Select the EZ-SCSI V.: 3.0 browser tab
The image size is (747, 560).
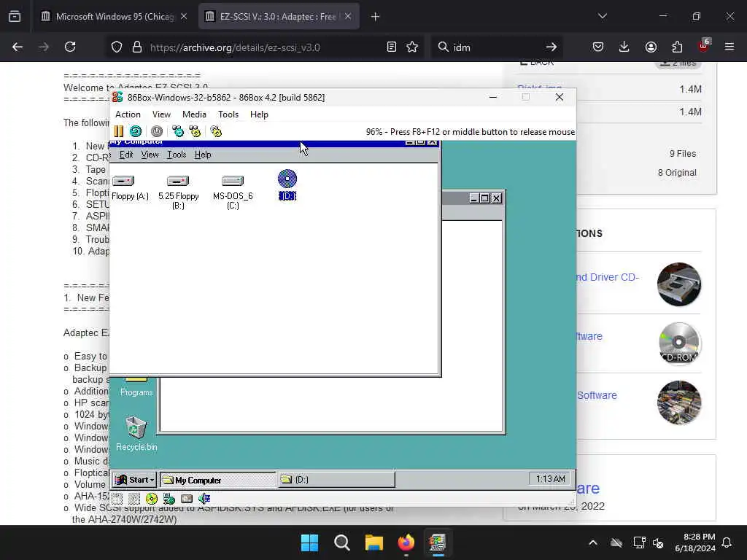[x=279, y=16]
